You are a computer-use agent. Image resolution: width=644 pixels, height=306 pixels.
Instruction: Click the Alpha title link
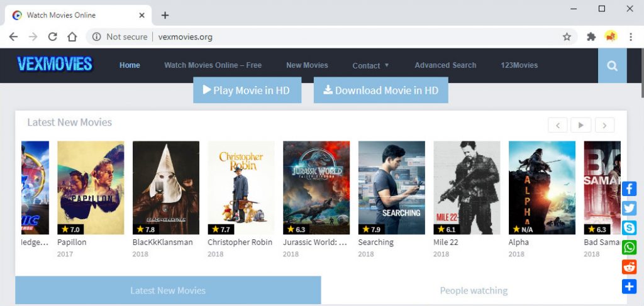coord(519,243)
